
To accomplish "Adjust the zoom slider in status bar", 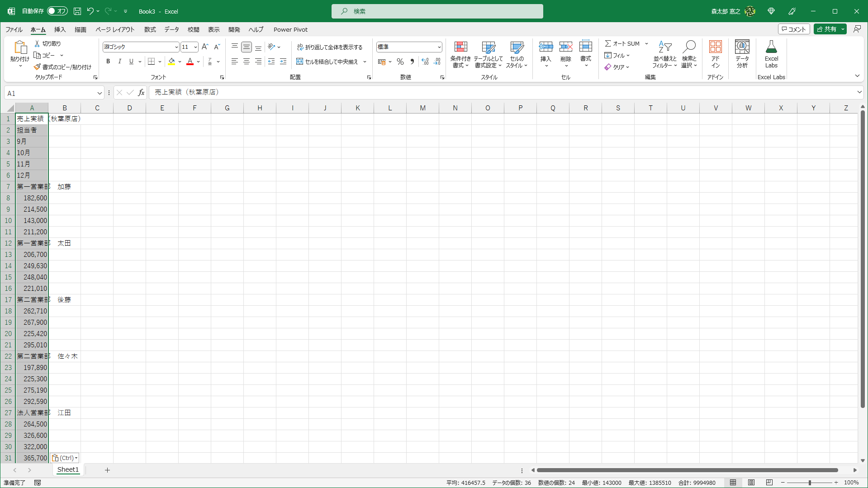I will (810, 483).
